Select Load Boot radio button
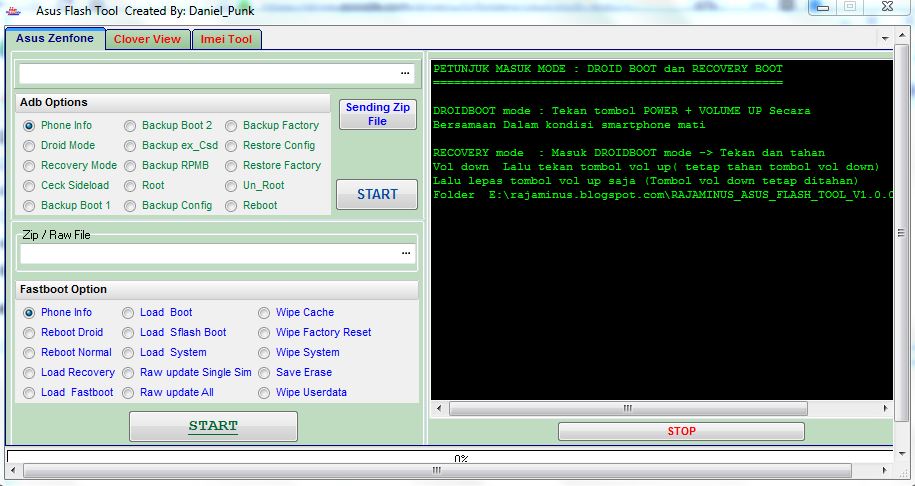915x486 pixels. 128,313
